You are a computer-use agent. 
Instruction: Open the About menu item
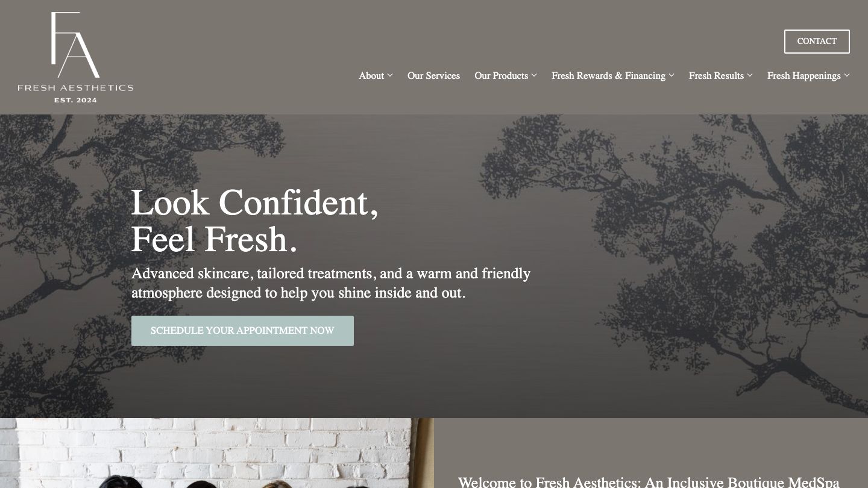(x=371, y=75)
